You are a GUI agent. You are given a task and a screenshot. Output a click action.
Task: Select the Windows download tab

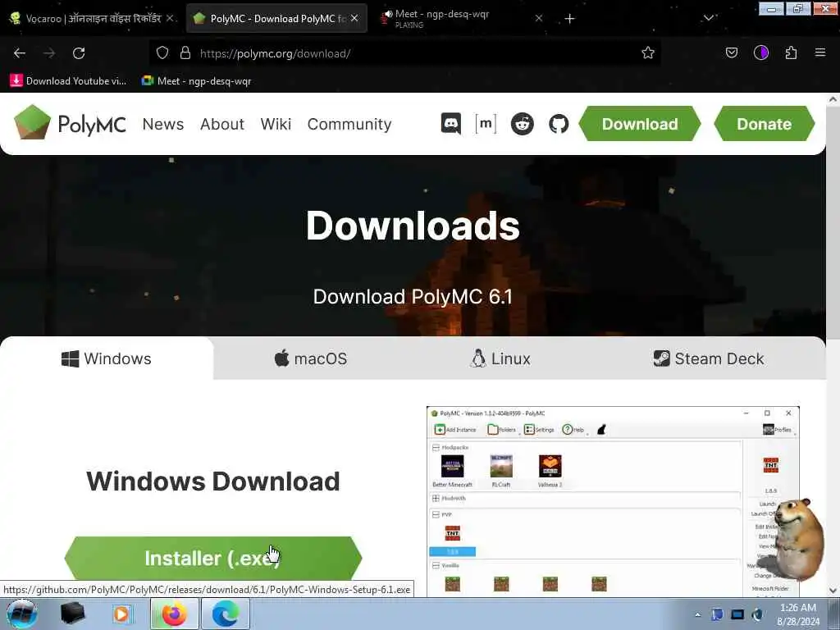107,358
